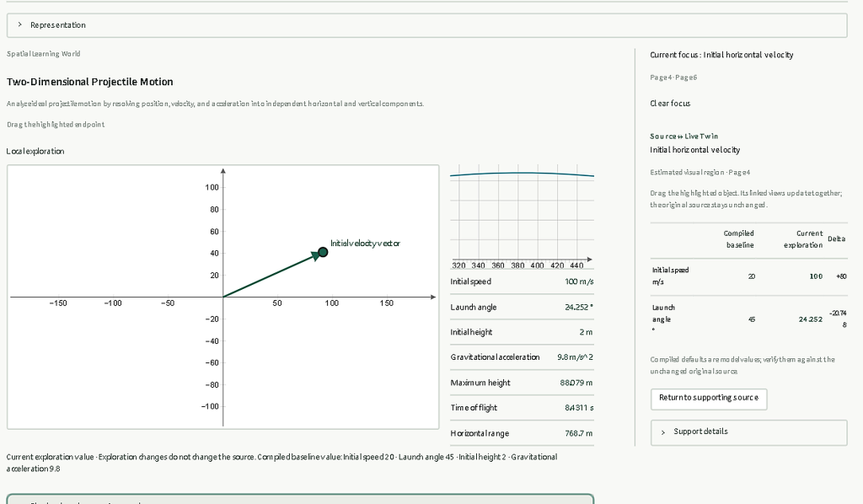Click the "-150" tick label on the x-axis
This screenshot has width=863, height=504.
(x=58, y=303)
